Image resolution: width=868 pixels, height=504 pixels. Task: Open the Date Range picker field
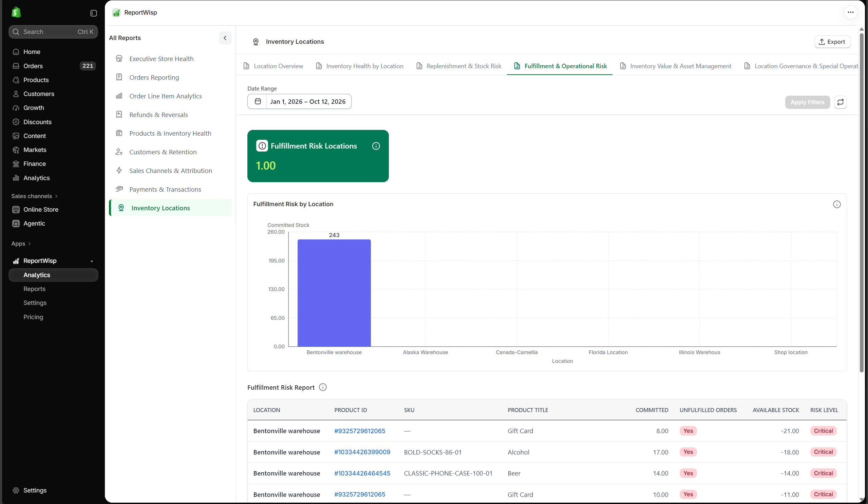click(299, 101)
